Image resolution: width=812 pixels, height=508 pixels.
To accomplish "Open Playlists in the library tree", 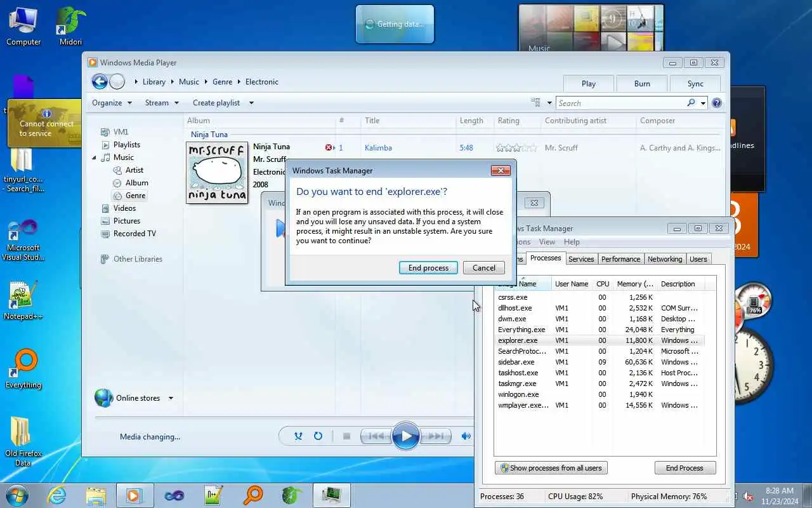I will coord(126,145).
